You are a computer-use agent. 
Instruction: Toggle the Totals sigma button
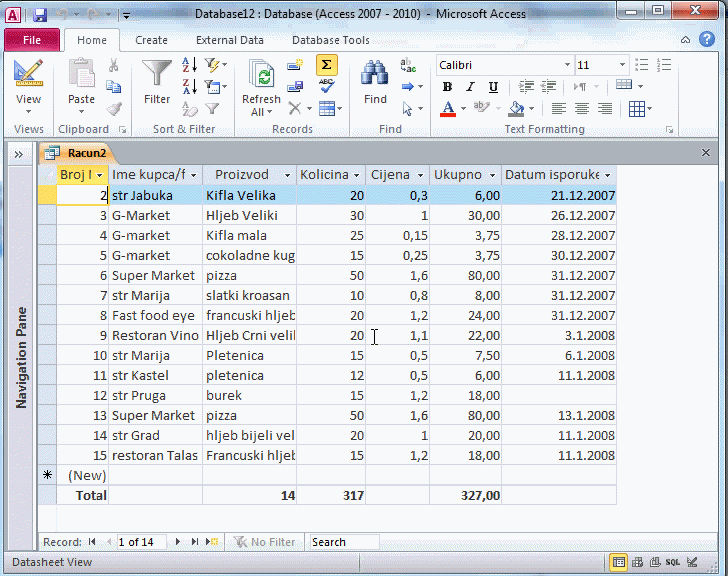tap(327, 65)
